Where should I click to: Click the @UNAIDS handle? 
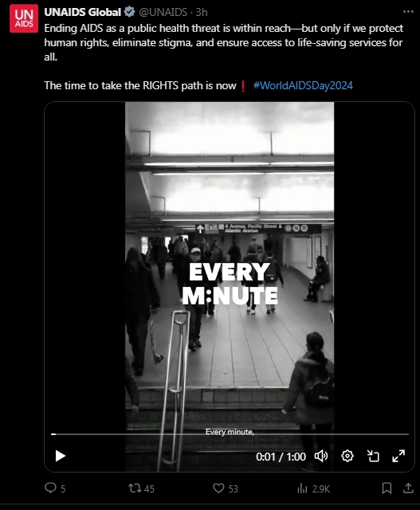click(163, 13)
